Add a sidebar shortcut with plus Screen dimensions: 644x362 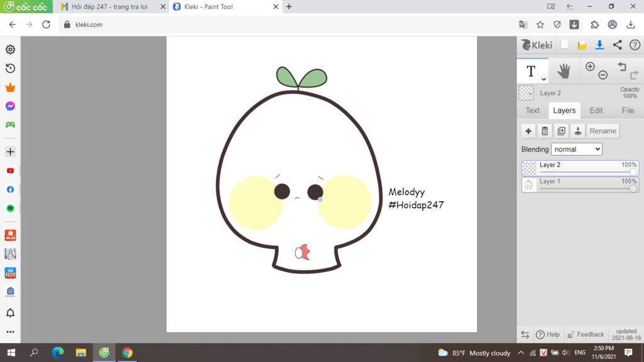[x=10, y=152]
